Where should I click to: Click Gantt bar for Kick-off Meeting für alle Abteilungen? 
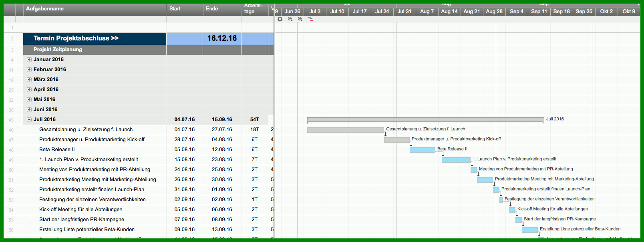click(x=512, y=210)
